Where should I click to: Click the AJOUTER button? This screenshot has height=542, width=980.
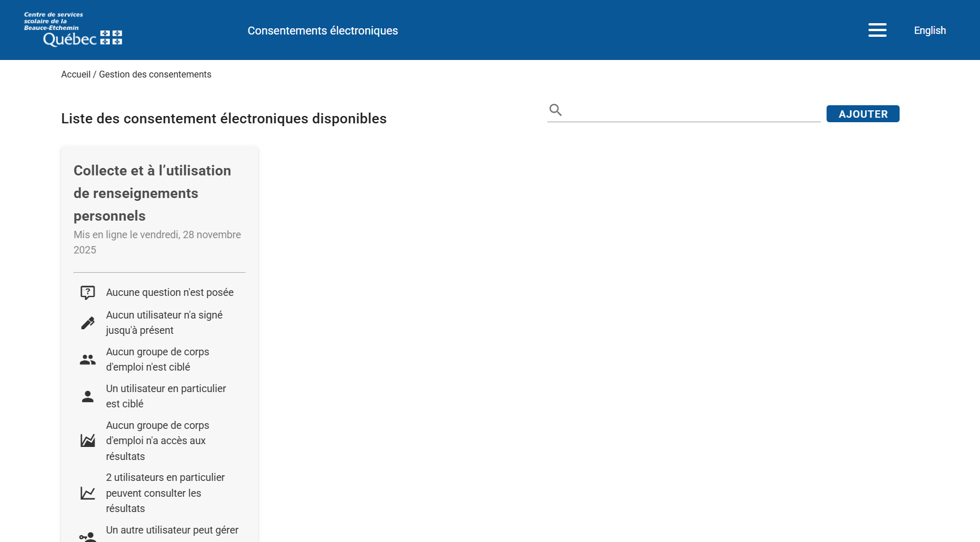coord(863,114)
